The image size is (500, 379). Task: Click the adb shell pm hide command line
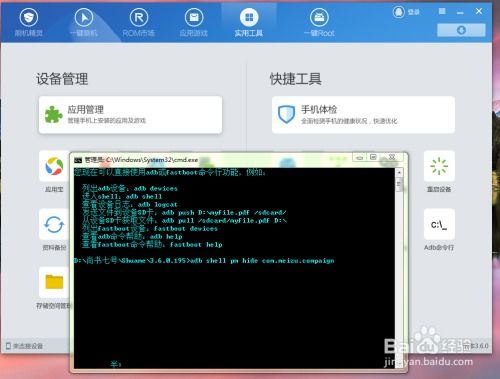[x=204, y=260]
